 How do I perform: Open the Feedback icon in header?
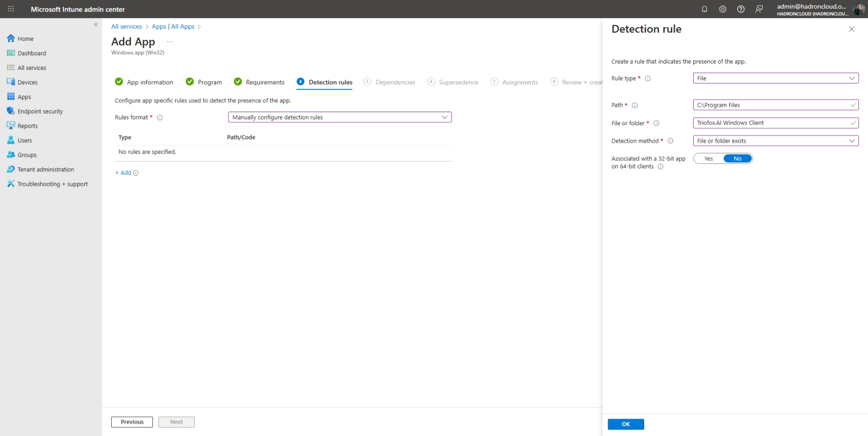[x=759, y=9]
